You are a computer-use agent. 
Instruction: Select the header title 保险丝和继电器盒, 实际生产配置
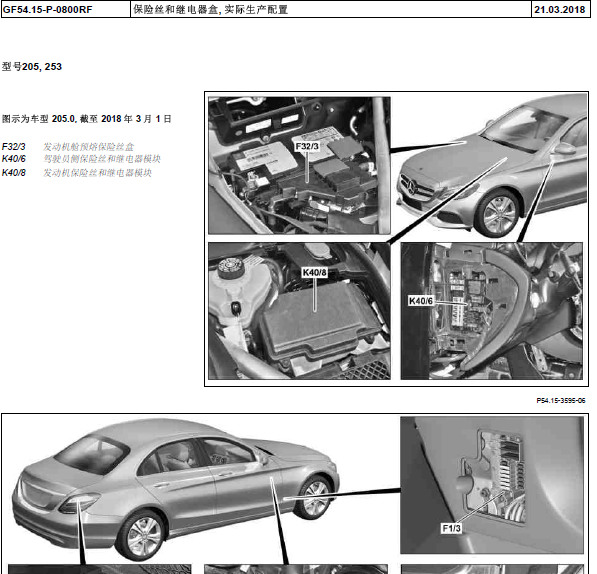pos(211,10)
